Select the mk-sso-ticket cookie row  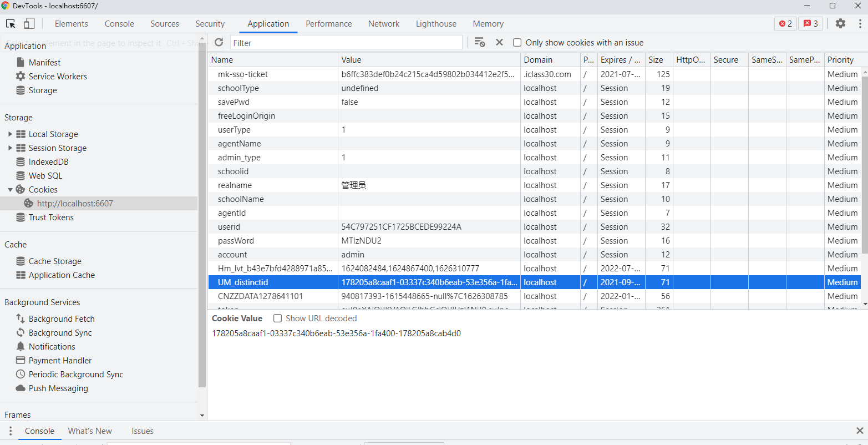535,74
